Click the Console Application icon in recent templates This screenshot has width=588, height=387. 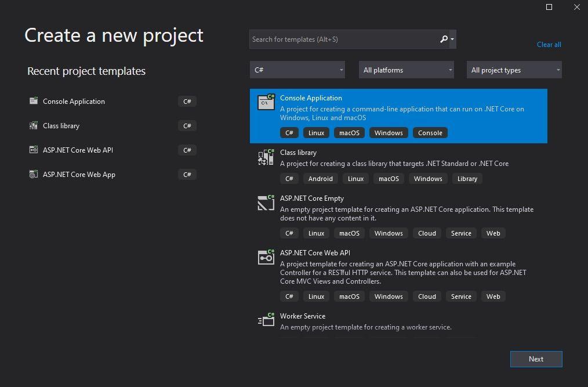tap(33, 101)
